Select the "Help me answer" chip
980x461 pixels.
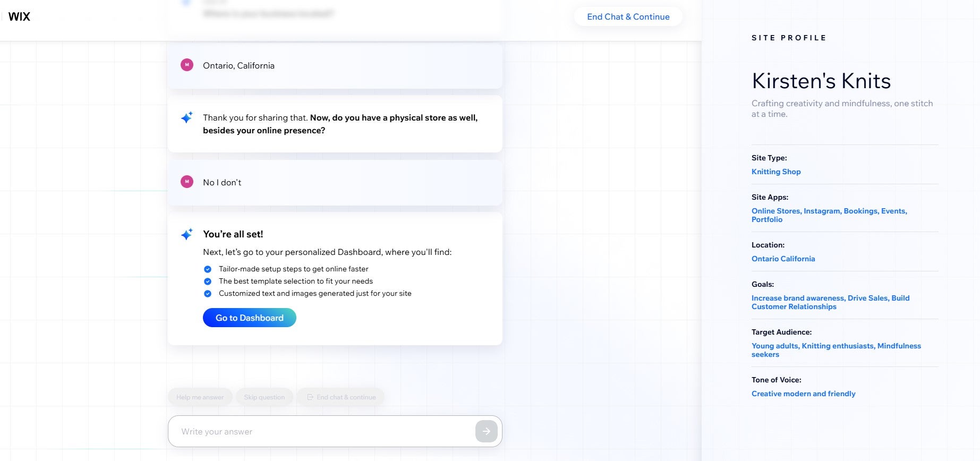pos(200,397)
